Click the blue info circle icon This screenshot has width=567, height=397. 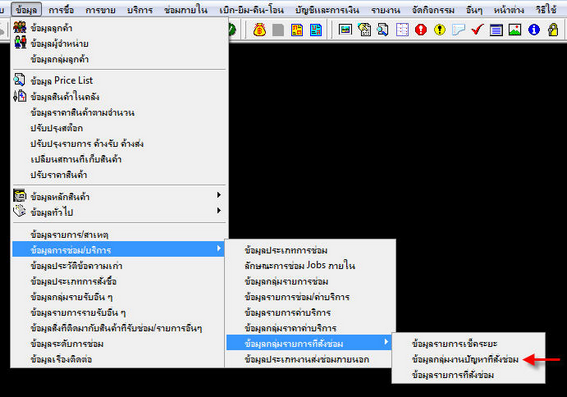click(534, 30)
